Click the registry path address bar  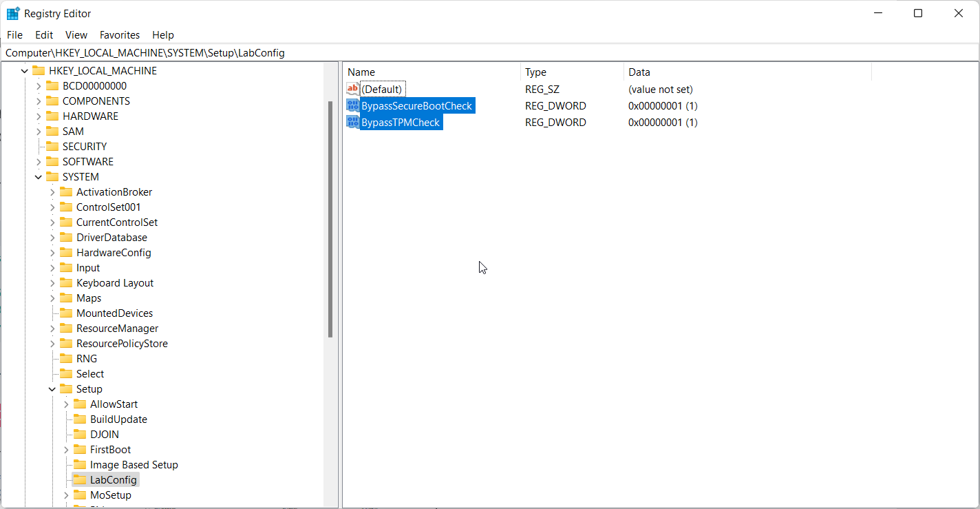click(x=489, y=52)
